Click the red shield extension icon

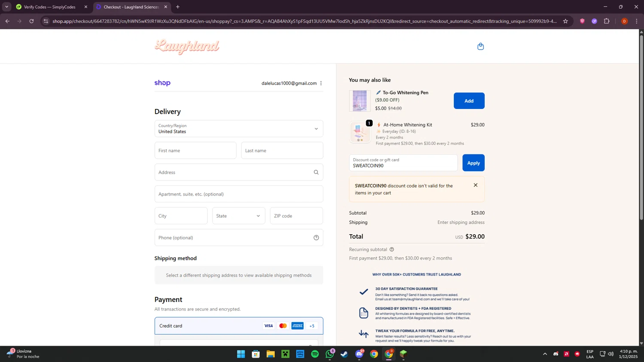(x=582, y=21)
